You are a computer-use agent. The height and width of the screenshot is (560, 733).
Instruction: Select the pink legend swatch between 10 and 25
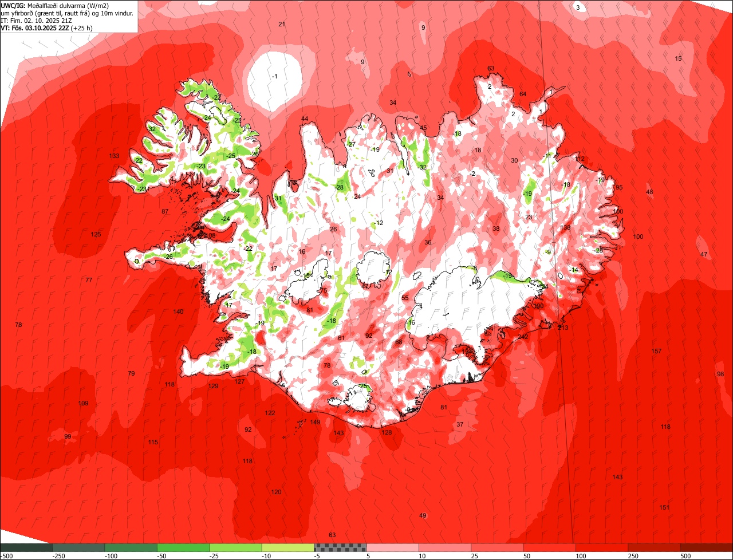[445, 547]
